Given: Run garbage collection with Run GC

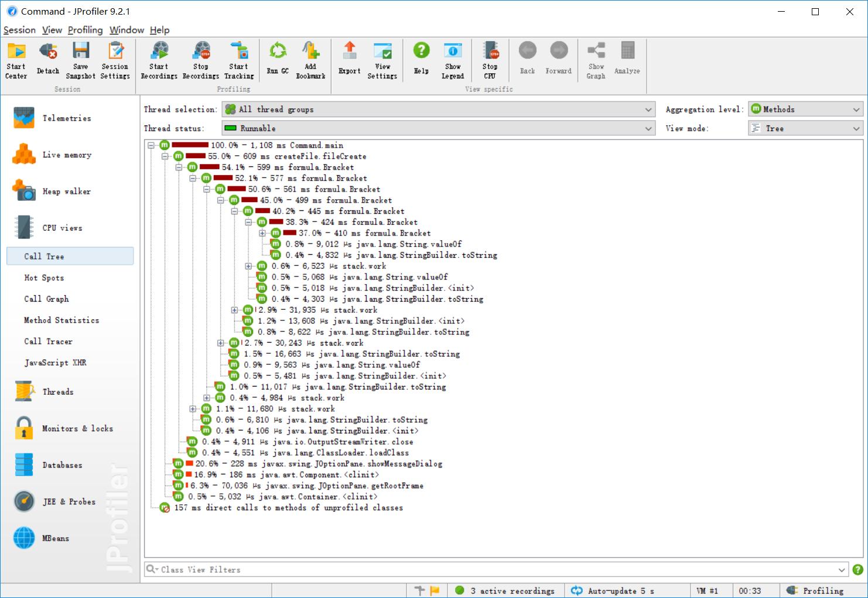Looking at the screenshot, I should (x=278, y=59).
